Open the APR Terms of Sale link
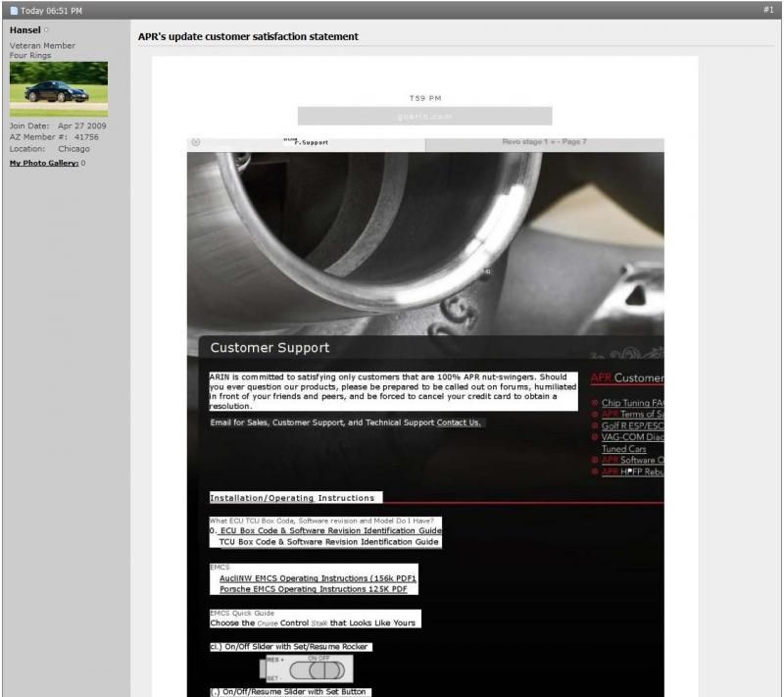The height and width of the screenshot is (697, 784). (632, 414)
